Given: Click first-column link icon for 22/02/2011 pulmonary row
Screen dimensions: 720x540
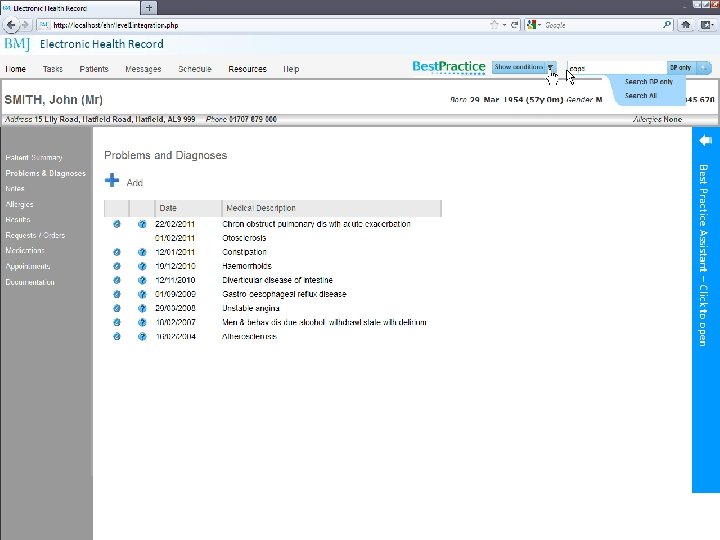Looking at the screenshot, I should [x=117, y=224].
